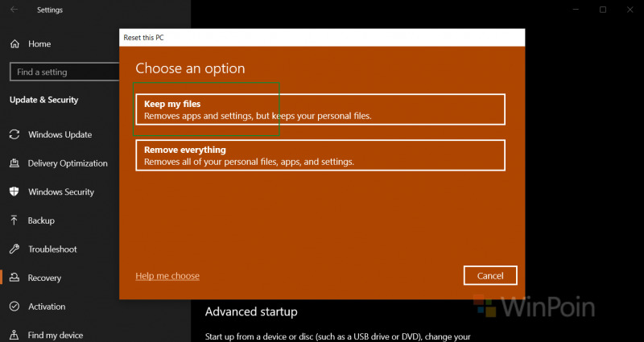Click the Recovery icon in sidebar
The height and width of the screenshot is (342, 644).
coord(14,278)
